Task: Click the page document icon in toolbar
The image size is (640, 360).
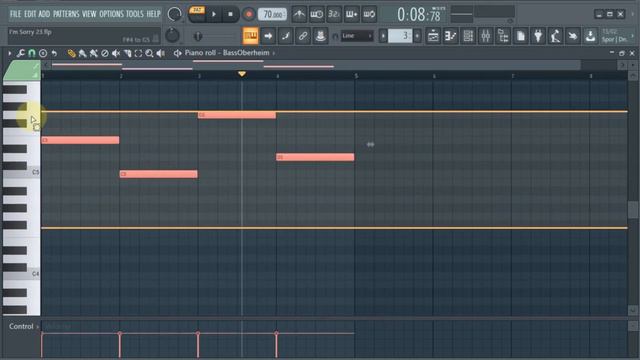Action: pyautogui.click(x=521, y=36)
